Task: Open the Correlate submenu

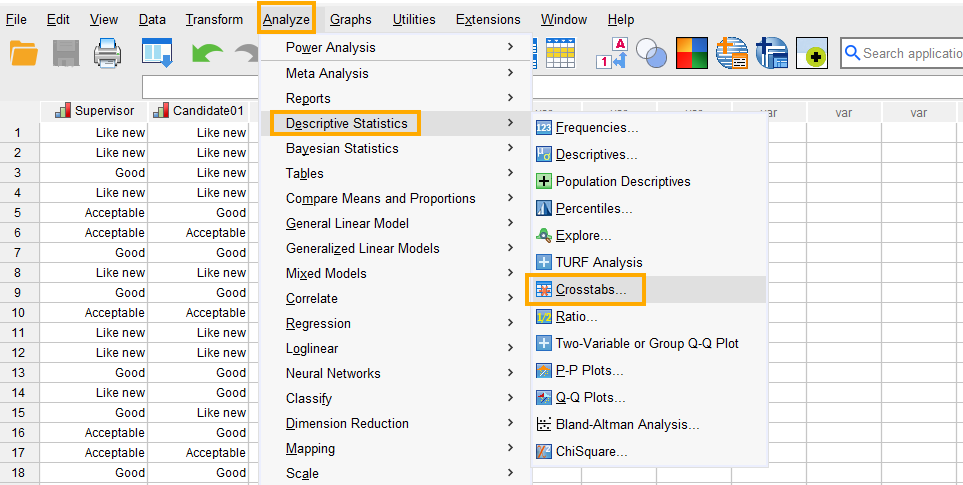Action: point(396,298)
